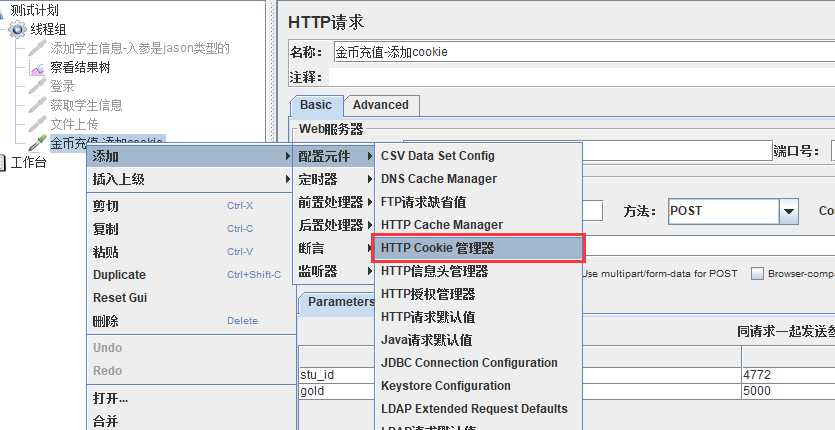Choose 粘贴 from the context menu
The height and width of the screenshot is (430, 835).
(191, 251)
